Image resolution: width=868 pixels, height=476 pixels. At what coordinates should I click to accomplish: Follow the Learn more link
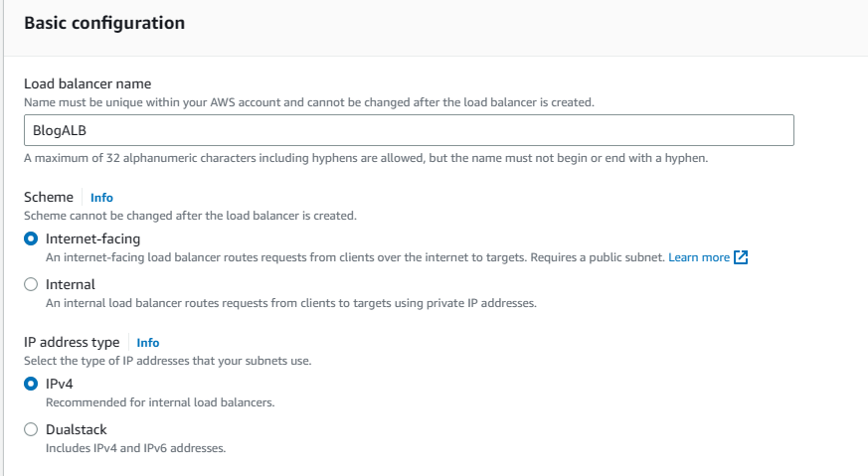699,257
